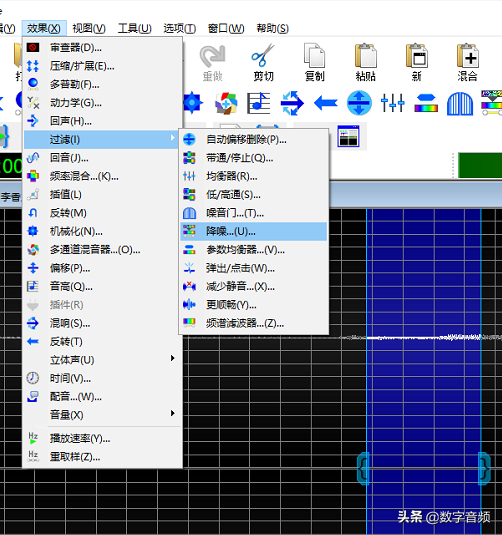The width and height of the screenshot is (502, 535).
Task: Click the round up-down arrows Offset icon
Action: [x=359, y=103]
